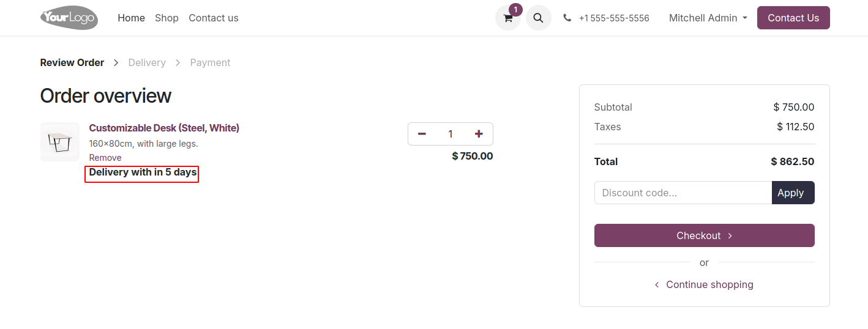868x329 pixels.
Task: Open the Mitchell Admin user dropdown
Action: [x=708, y=18]
